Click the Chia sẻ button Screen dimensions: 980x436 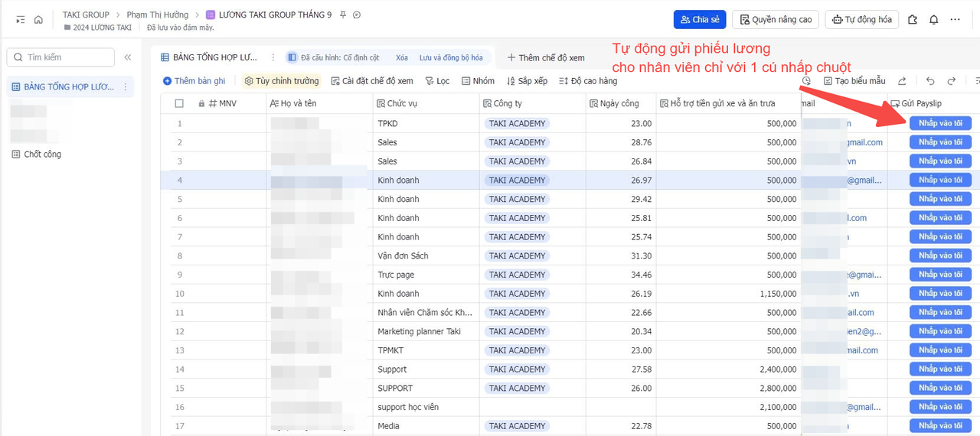tap(699, 20)
